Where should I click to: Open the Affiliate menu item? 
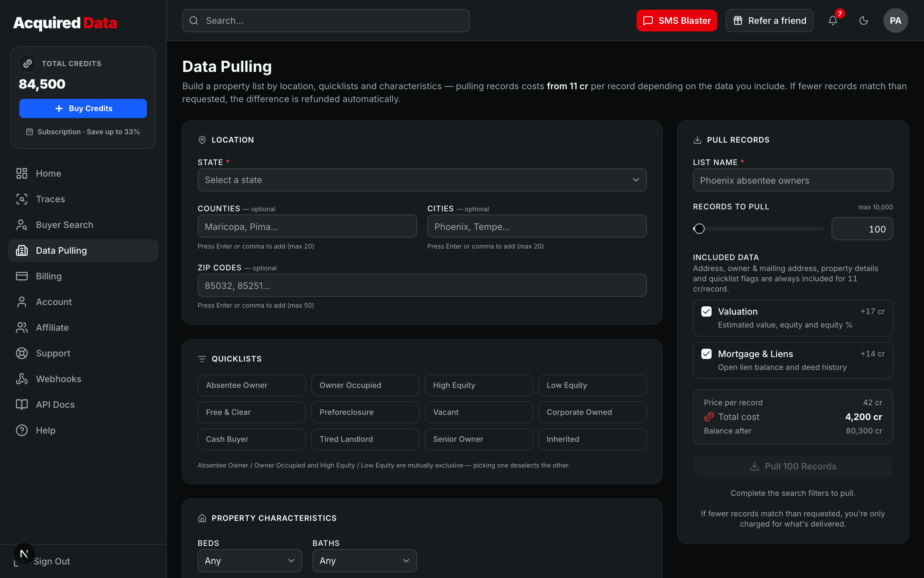(x=83, y=328)
